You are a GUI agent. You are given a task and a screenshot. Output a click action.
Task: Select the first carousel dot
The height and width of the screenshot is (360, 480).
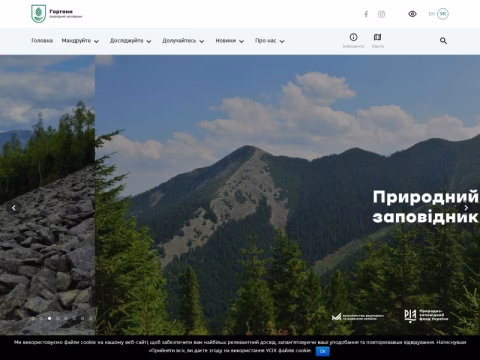pyautogui.click(x=33, y=318)
